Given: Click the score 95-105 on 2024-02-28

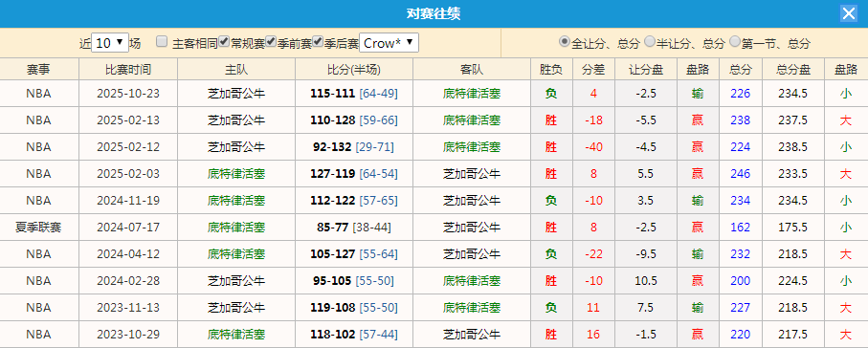Looking at the screenshot, I should point(332,280).
